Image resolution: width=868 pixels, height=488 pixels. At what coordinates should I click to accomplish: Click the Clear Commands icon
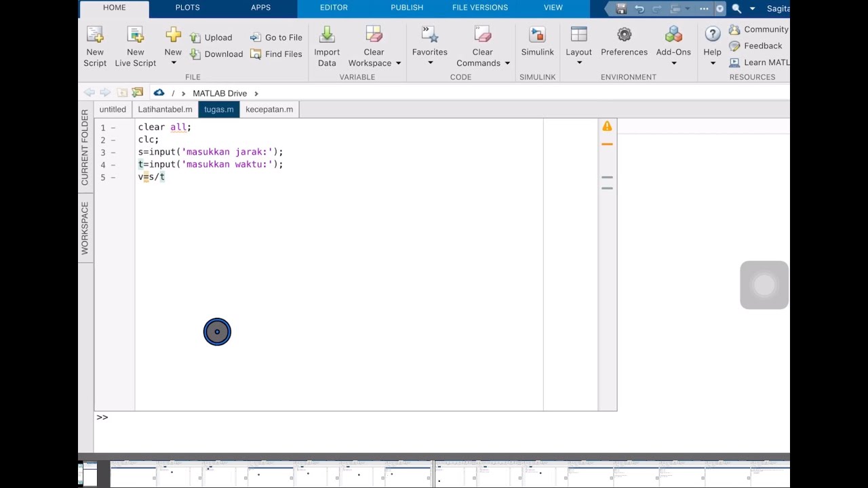483,35
